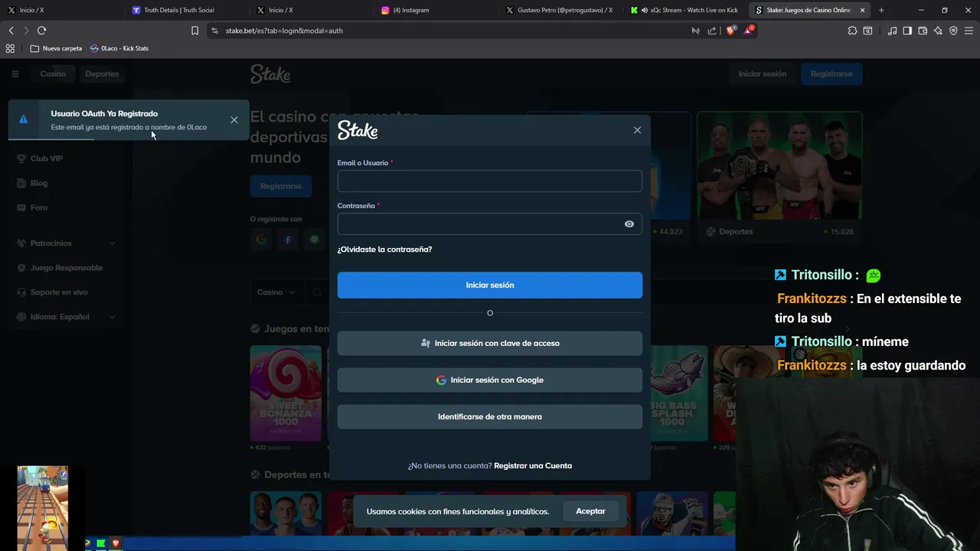Open Brave Rewards triangle icon
This screenshot has height=551, width=980.
pos(750,31)
